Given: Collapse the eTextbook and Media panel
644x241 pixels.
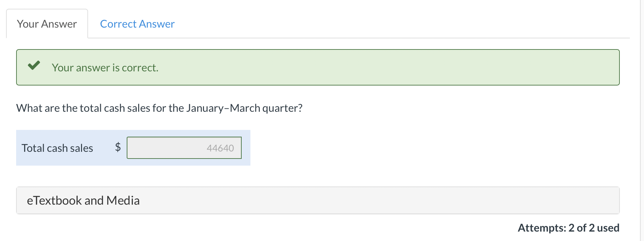Looking at the screenshot, I should pos(83,200).
